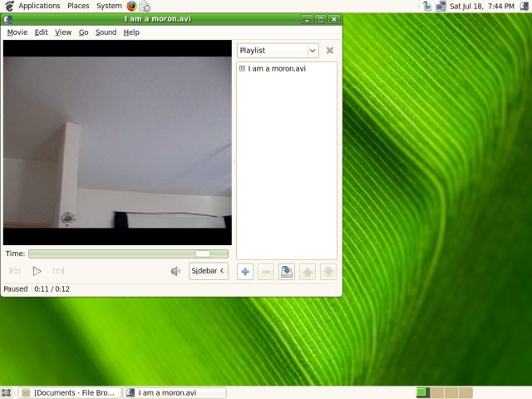Click the volume speaker icon
Image resolution: width=532 pixels, height=399 pixels.
tap(175, 271)
